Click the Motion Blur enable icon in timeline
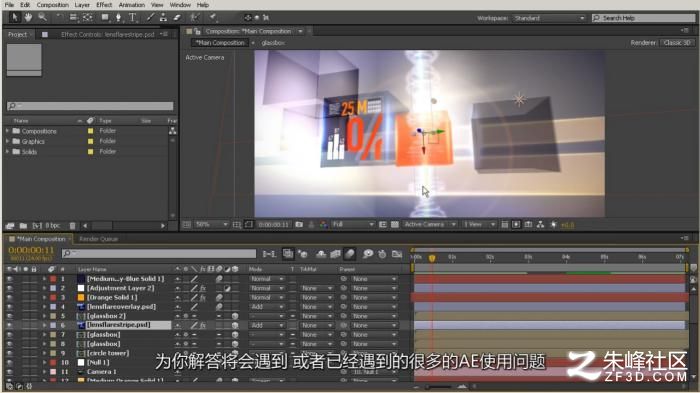 tap(350, 254)
